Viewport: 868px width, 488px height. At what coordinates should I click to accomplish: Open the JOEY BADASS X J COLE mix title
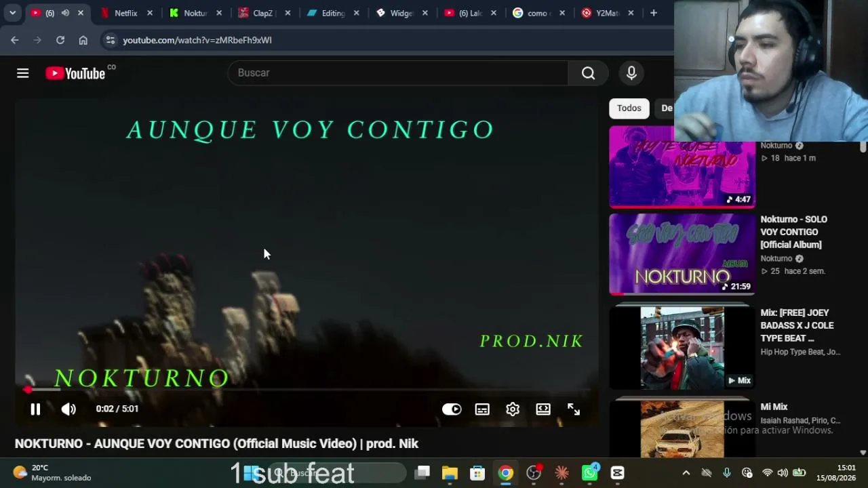click(797, 325)
